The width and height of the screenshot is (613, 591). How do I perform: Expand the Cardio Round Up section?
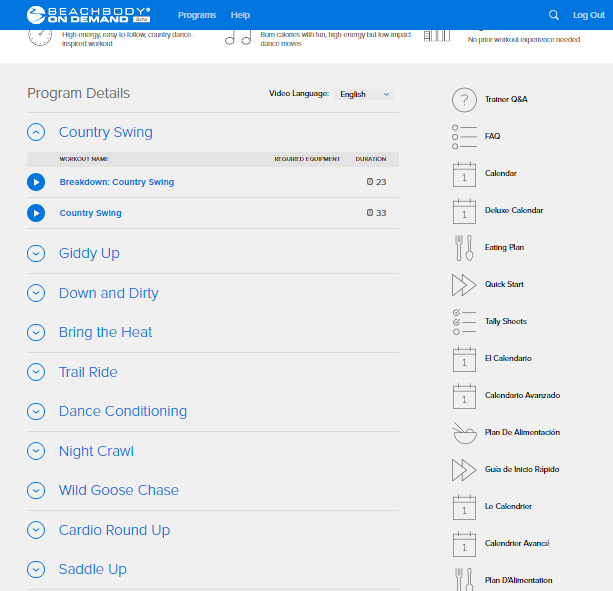tap(36, 530)
